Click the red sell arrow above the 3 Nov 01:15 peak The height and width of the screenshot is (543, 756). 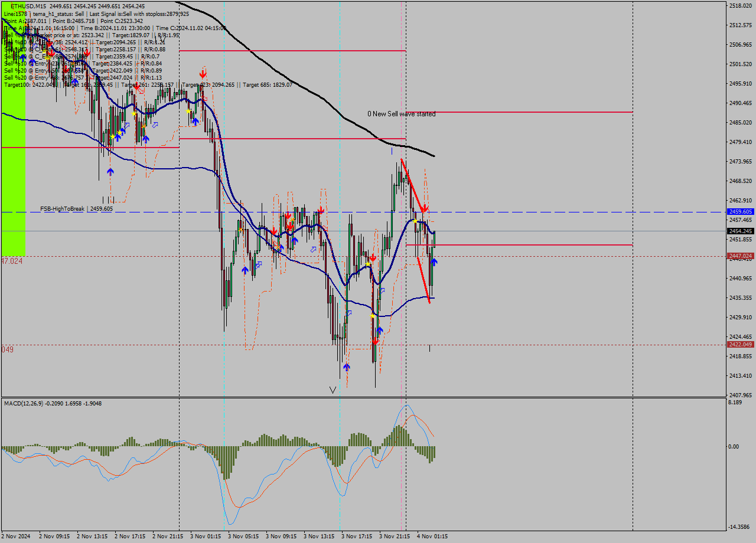click(203, 74)
